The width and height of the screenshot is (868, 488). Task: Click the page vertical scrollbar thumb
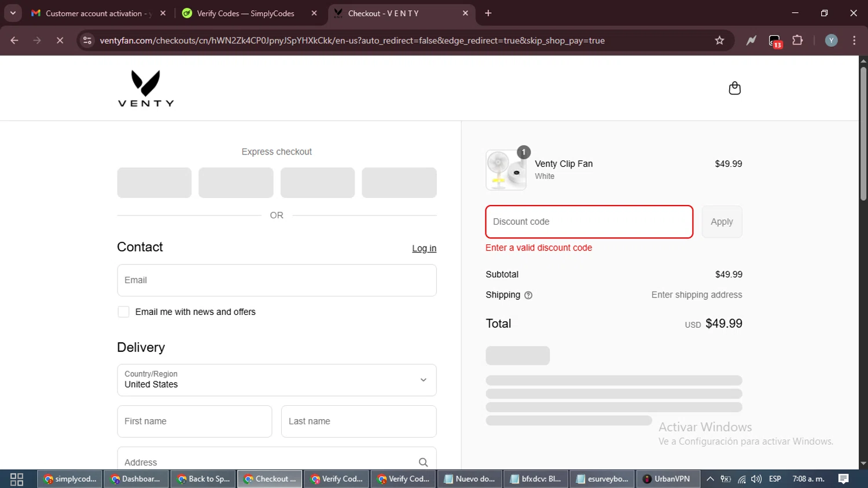[863, 134]
